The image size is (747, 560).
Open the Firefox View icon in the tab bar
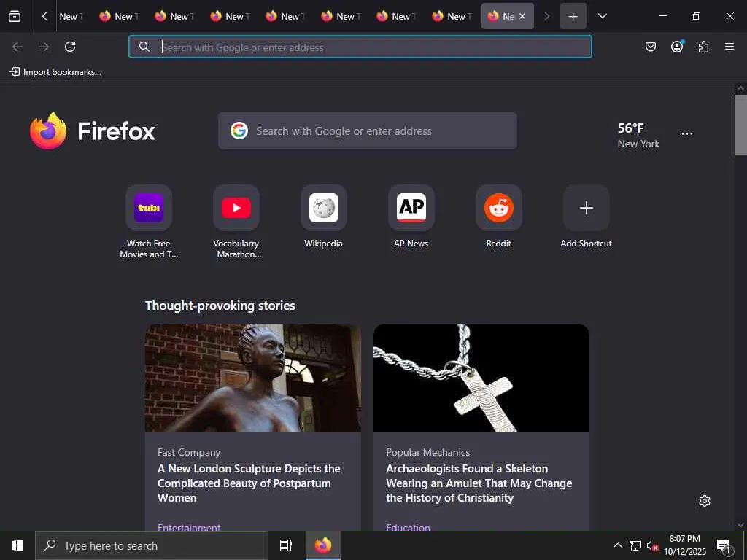point(15,16)
